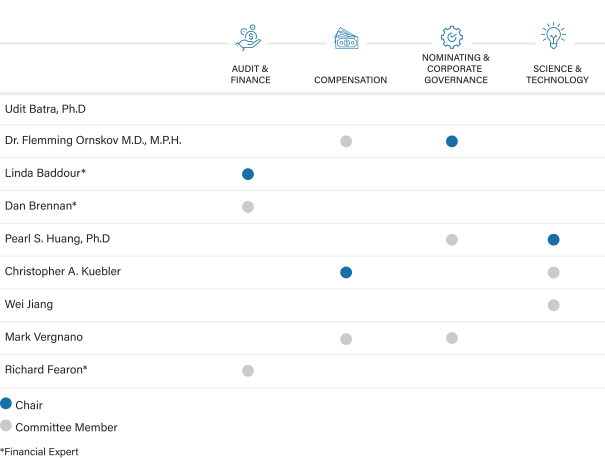Select the Audit & Finance column heading
605x458 pixels.
coord(250,74)
